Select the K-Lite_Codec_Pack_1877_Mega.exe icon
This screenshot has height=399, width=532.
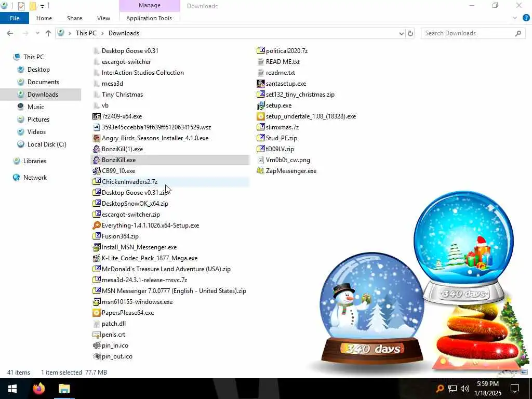click(96, 258)
